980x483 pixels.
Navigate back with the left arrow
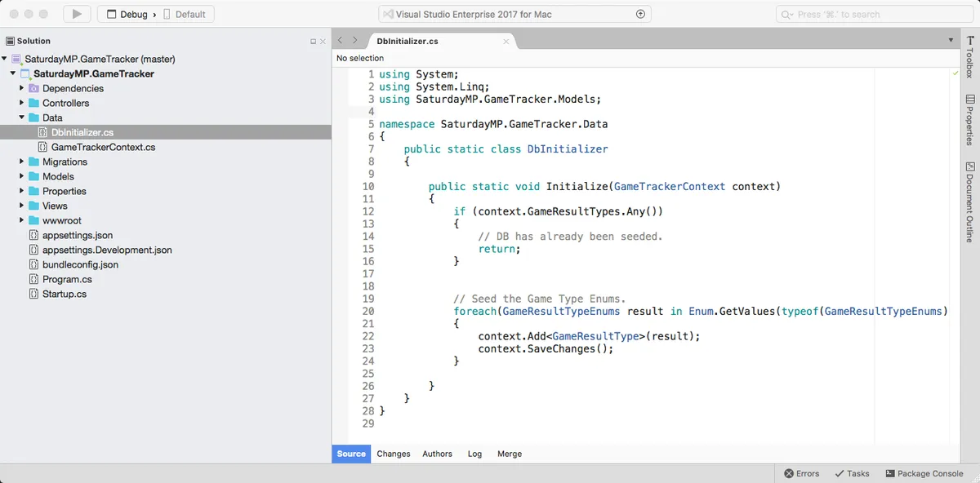point(341,40)
